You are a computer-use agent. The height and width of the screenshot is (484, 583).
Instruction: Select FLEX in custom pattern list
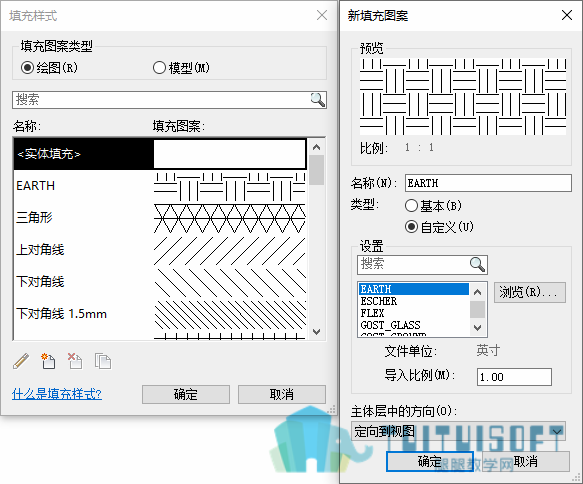point(413,313)
